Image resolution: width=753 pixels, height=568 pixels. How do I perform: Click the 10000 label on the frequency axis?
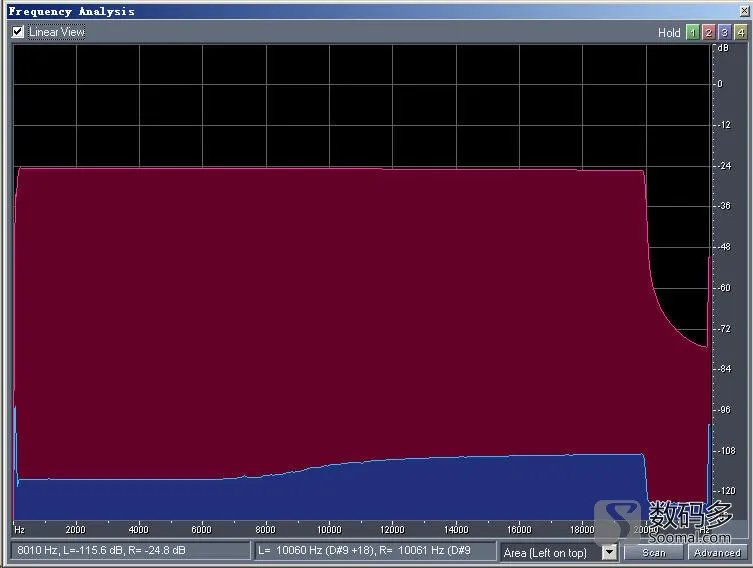(x=329, y=530)
